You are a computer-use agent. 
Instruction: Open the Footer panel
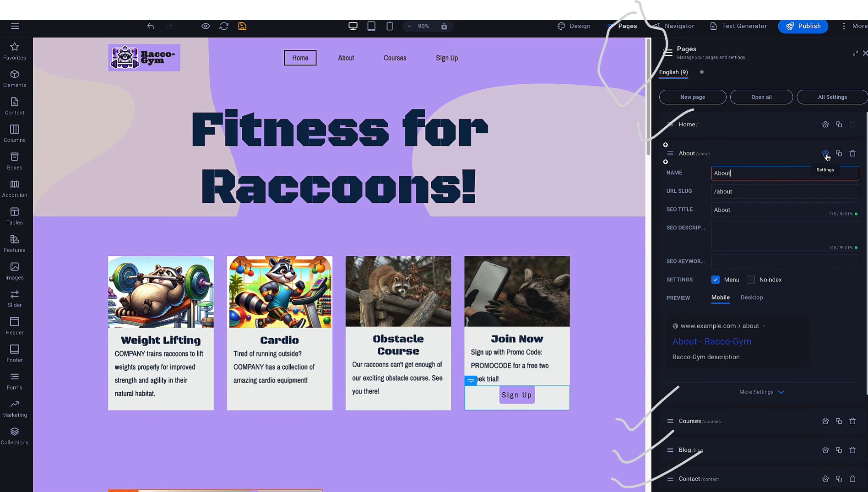[x=15, y=353]
